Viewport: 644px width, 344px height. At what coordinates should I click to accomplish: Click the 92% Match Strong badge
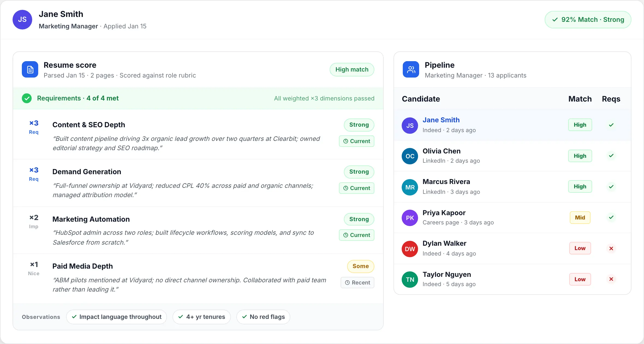point(588,20)
